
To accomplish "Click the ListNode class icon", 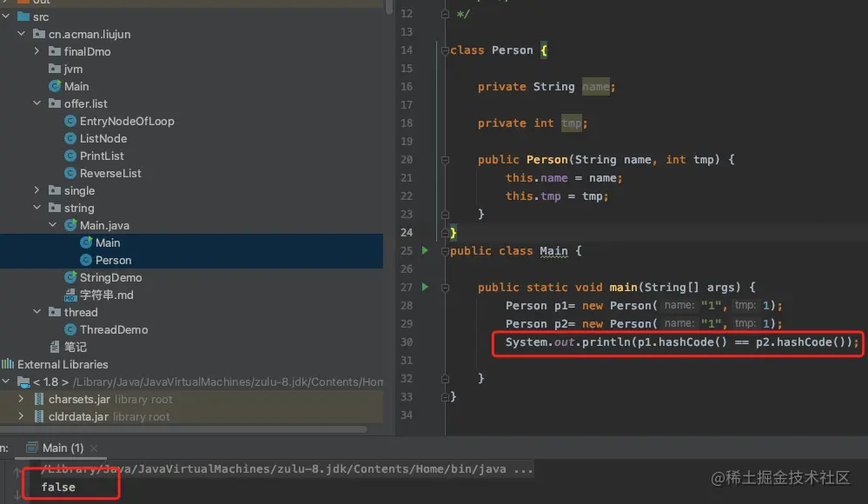I will click(70, 138).
